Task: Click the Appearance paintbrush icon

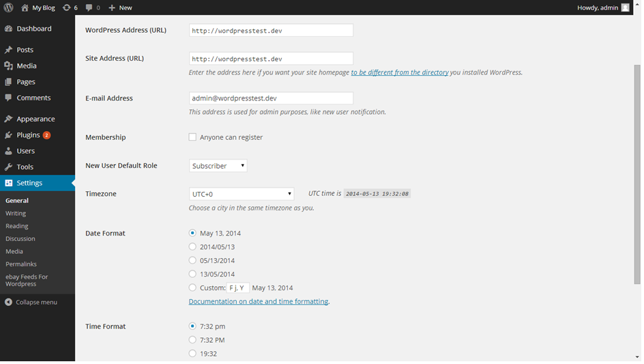Action: pyautogui.click(x=8, y=119)
